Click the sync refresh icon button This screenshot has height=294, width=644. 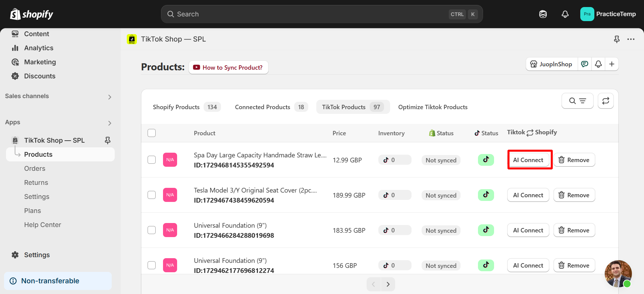(x=605, y=101)
